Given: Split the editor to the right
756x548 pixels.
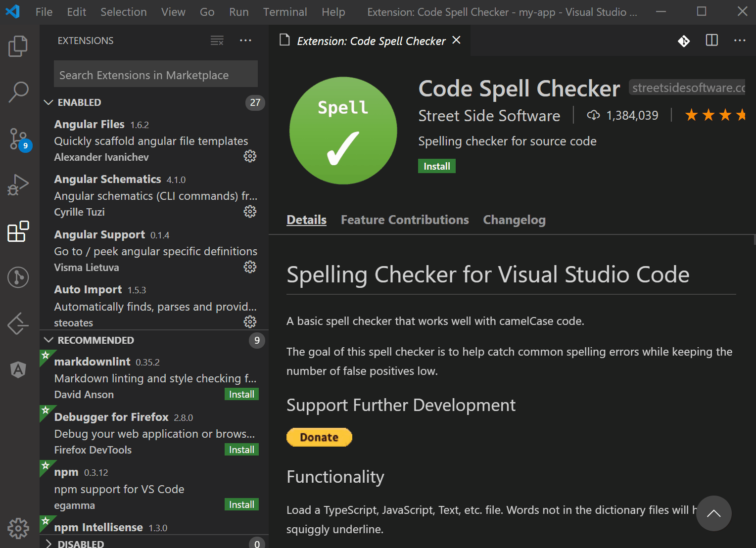Looking at the screenshot, I should (712, 41).
